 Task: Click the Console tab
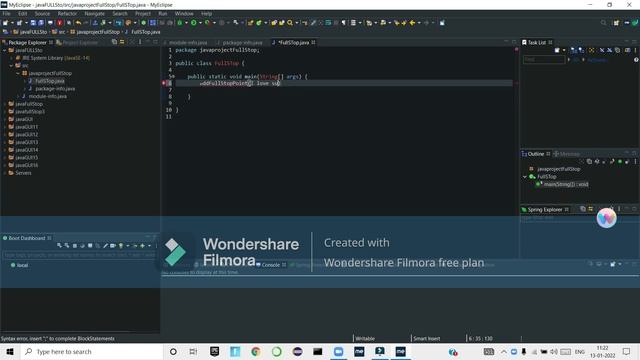(271, 265)
